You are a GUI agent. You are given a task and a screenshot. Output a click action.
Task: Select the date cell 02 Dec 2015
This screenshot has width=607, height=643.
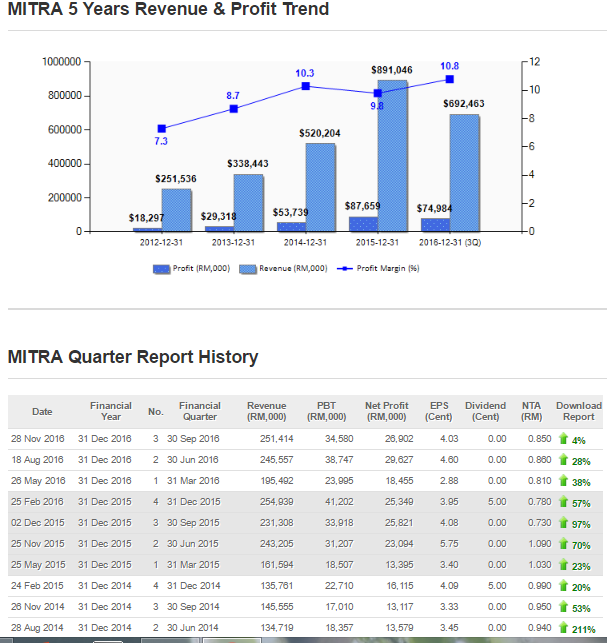point(38,523)
